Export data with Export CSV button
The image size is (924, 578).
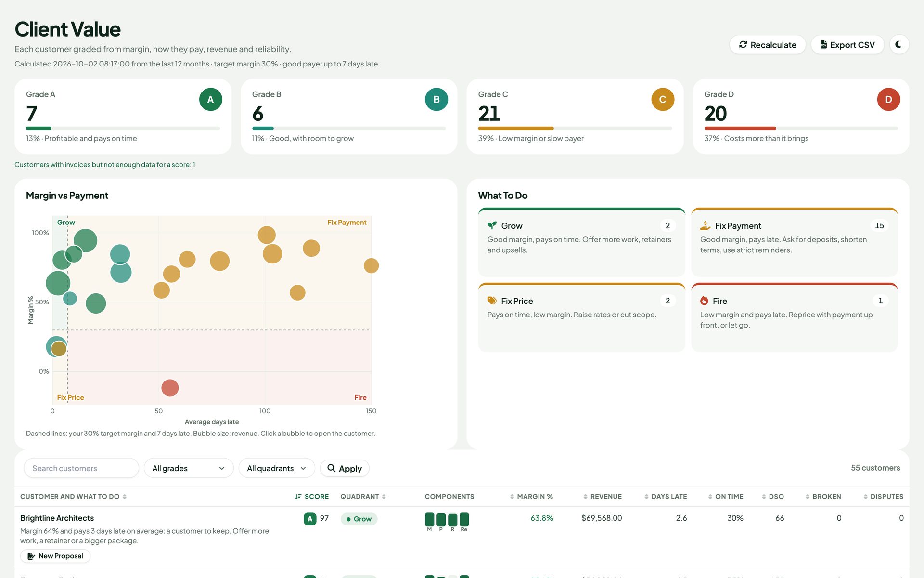847,45
